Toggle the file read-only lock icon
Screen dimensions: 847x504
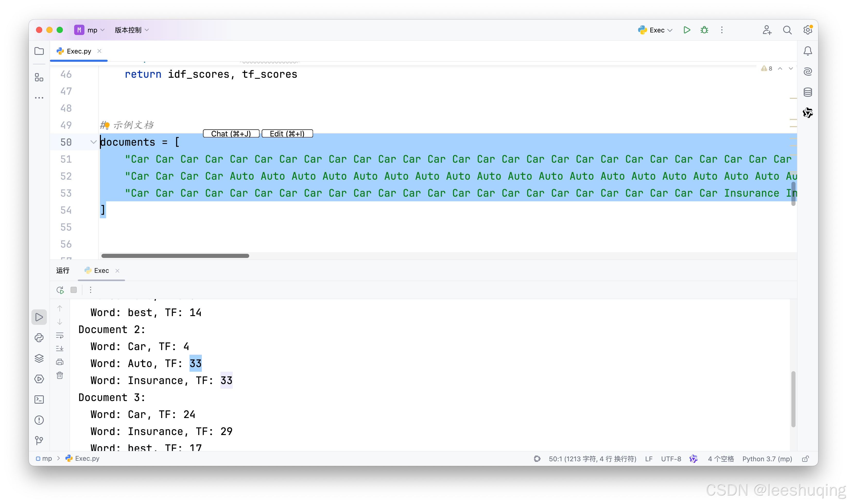pos(805,459)
